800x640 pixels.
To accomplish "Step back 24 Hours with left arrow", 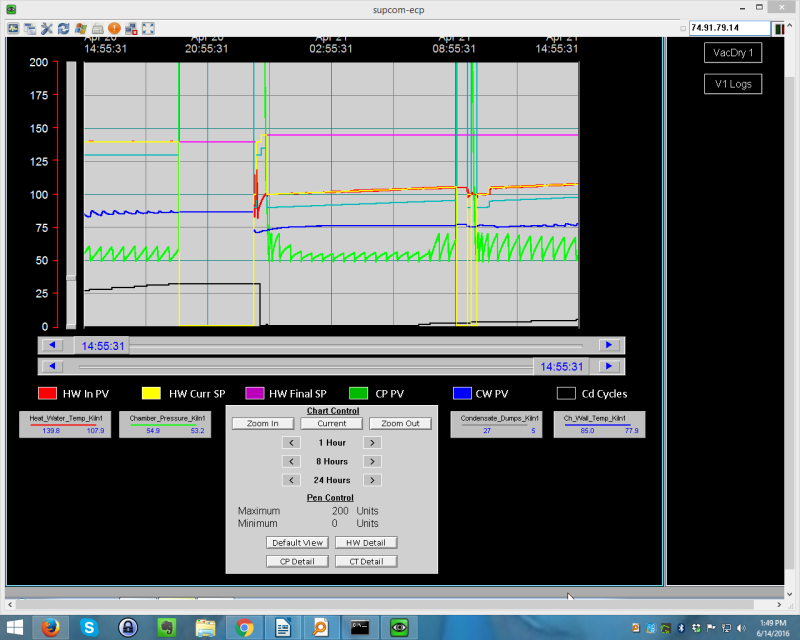I will 291,480.
